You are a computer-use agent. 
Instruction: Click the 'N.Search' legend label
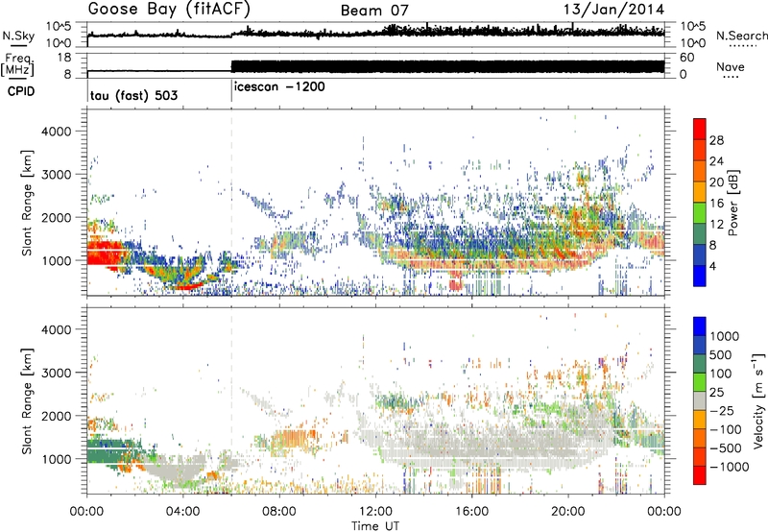pos(741,36)
